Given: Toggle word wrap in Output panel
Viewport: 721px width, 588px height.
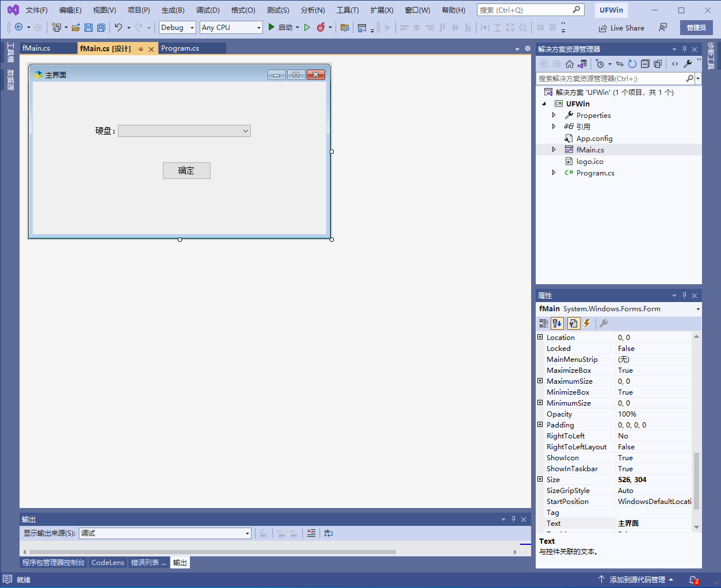Looking at the screenshot, I should click(329, 533).
